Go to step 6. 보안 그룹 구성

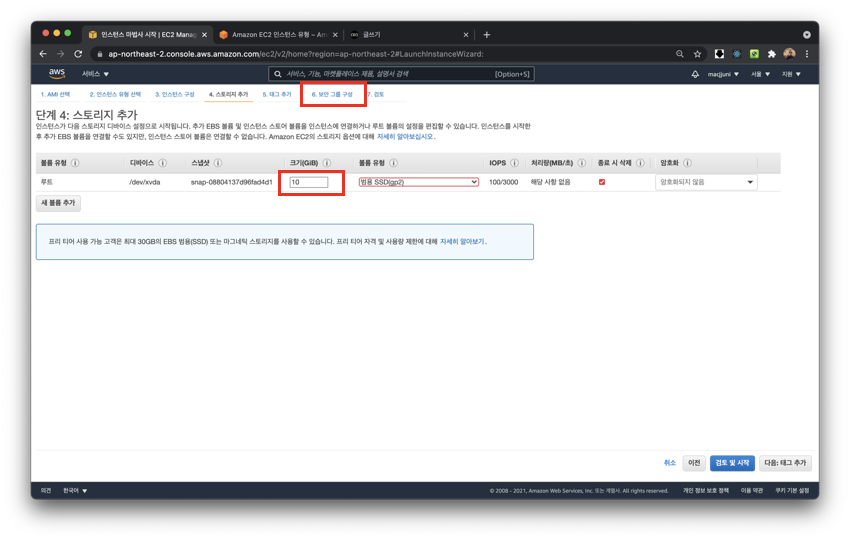(332, 94)
